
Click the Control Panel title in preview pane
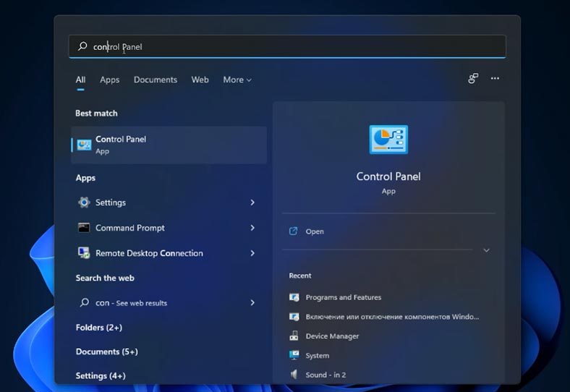[388, 176]
